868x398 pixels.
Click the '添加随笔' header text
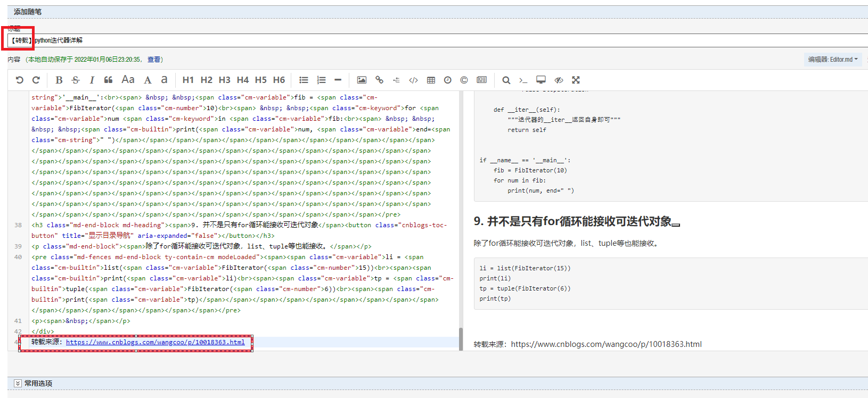pos(28,12)
